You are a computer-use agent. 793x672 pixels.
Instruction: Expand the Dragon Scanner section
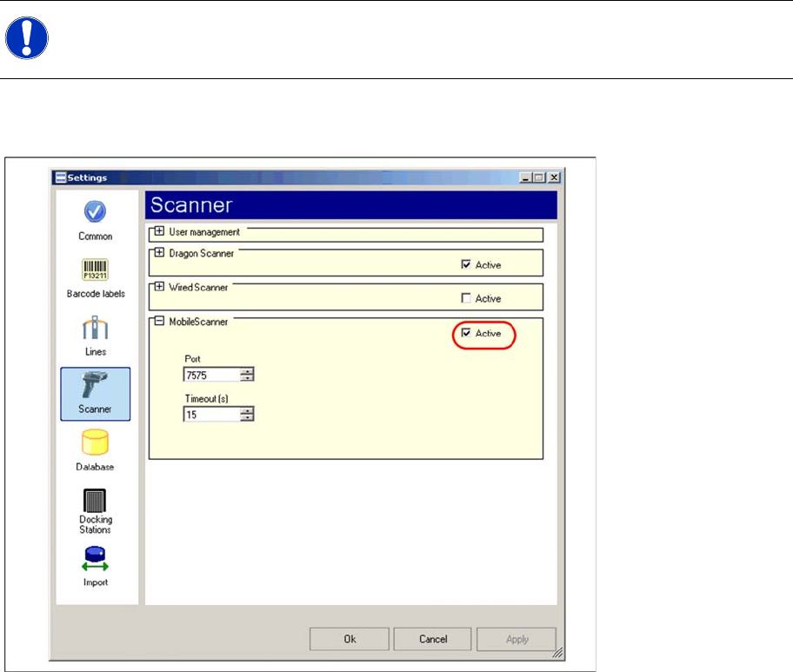coord(159,252)
